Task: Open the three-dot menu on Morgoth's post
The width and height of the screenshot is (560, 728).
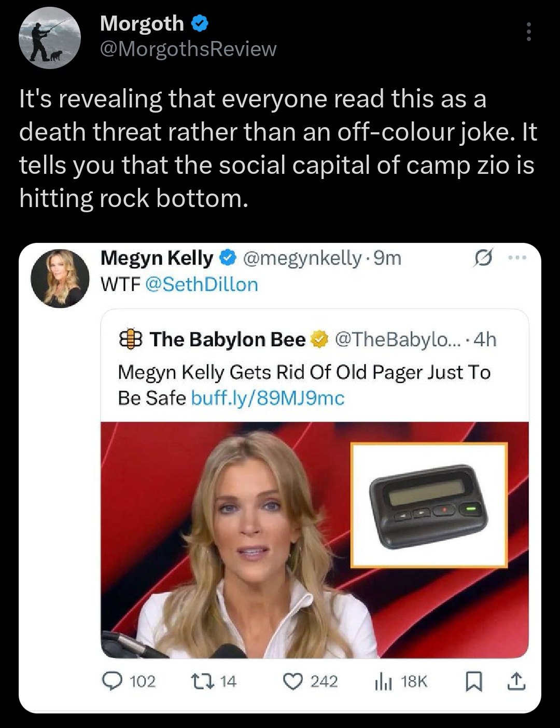Action: (528, 32)
